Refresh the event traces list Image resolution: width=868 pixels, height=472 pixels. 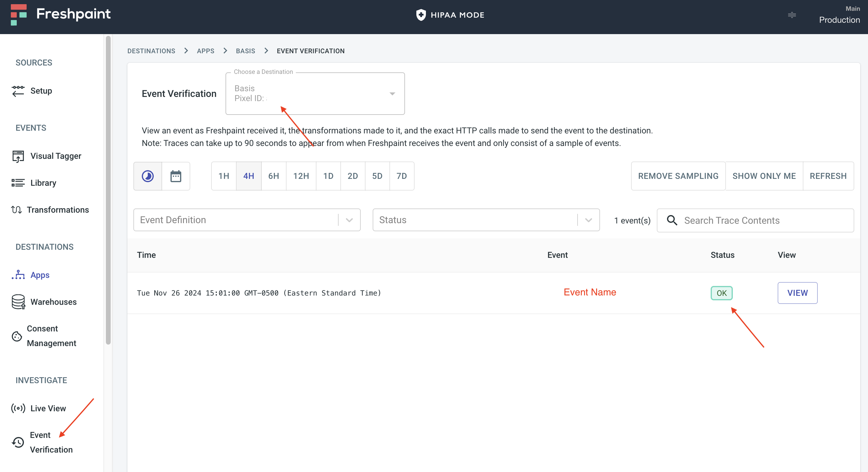pyautogui.click(x=828, y=176)
